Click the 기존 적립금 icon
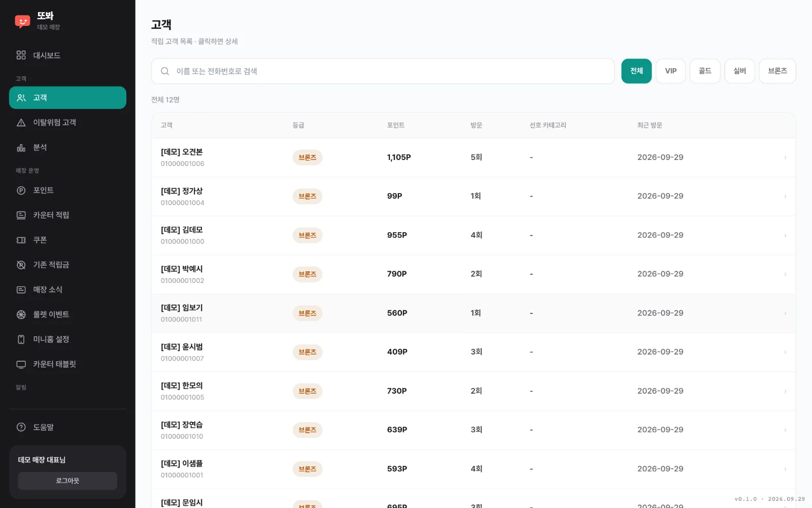Image resolution: width=812 pixels, height=508 pixels. (21, 265)
